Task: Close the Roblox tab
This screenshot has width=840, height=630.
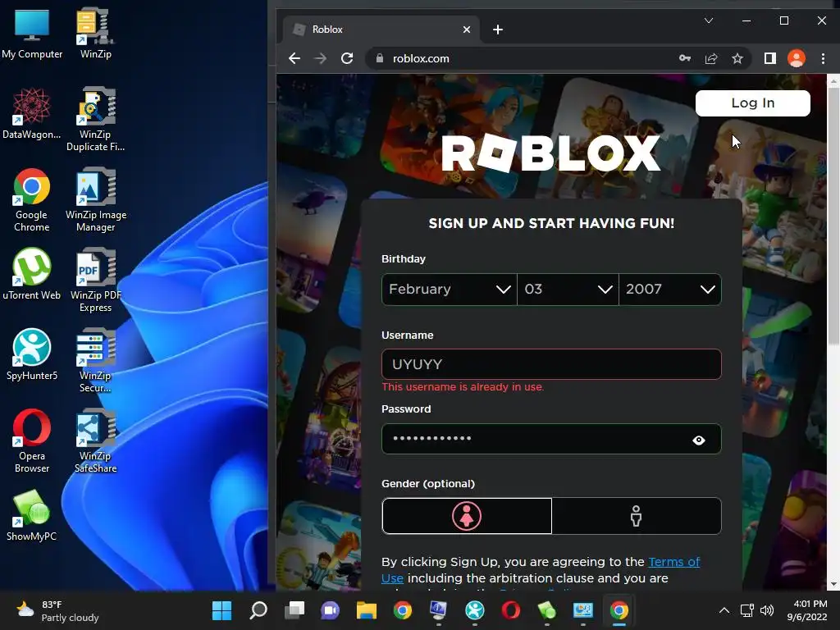Action: tap(467, 30)
